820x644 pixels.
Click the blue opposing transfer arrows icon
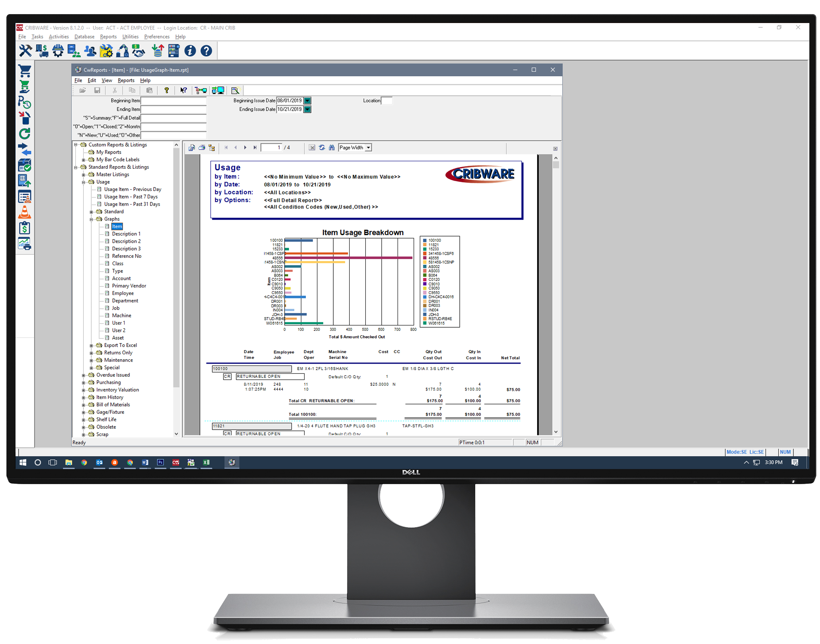pos(25,149)
